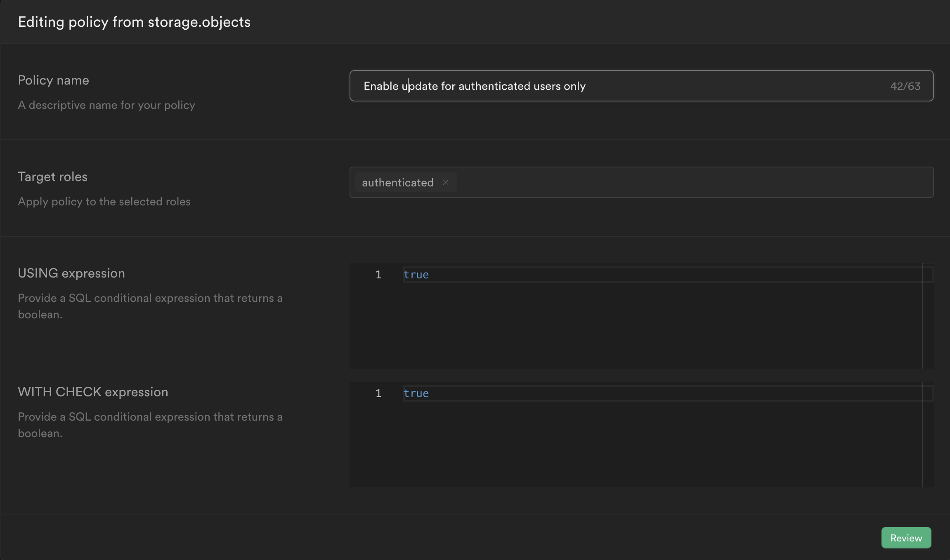Click the × on the authenticated tag
Viewport: 950px width, 560px height.
pos(446,182)
